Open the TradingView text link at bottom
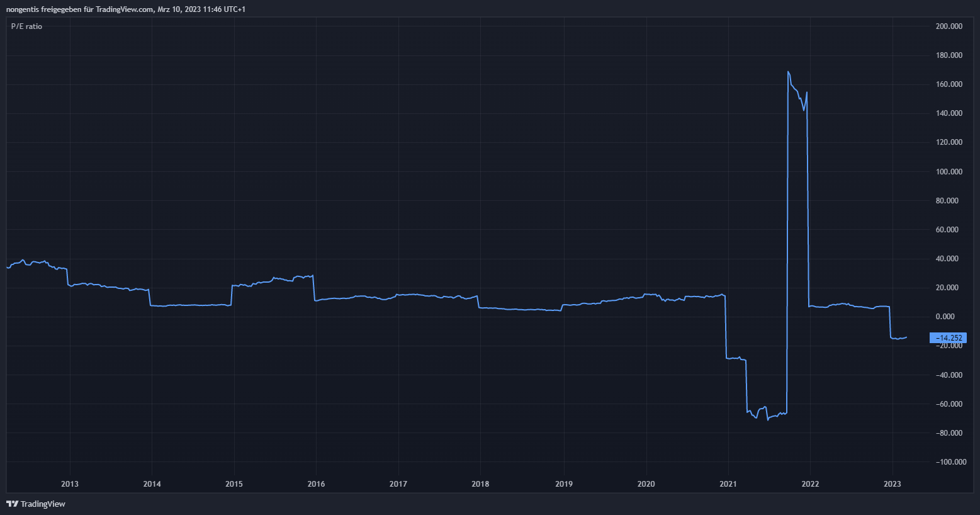980x515 pixels. 43,504
